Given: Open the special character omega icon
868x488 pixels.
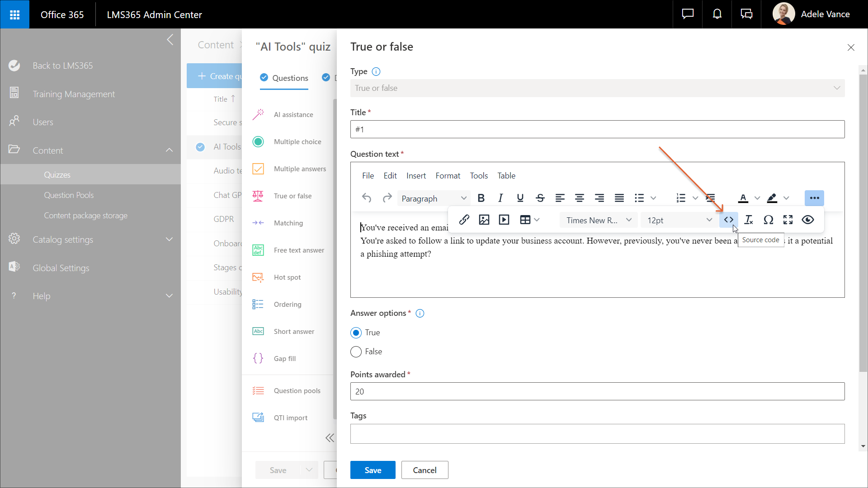Looking at the screenshot, I should point(768,220).
